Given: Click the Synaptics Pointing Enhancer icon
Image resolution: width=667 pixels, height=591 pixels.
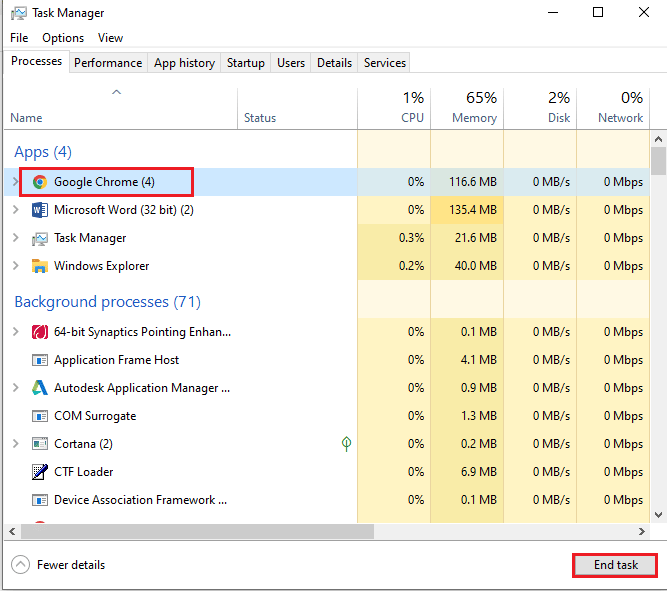Looking at the screenshot, I should coord(40,332).
